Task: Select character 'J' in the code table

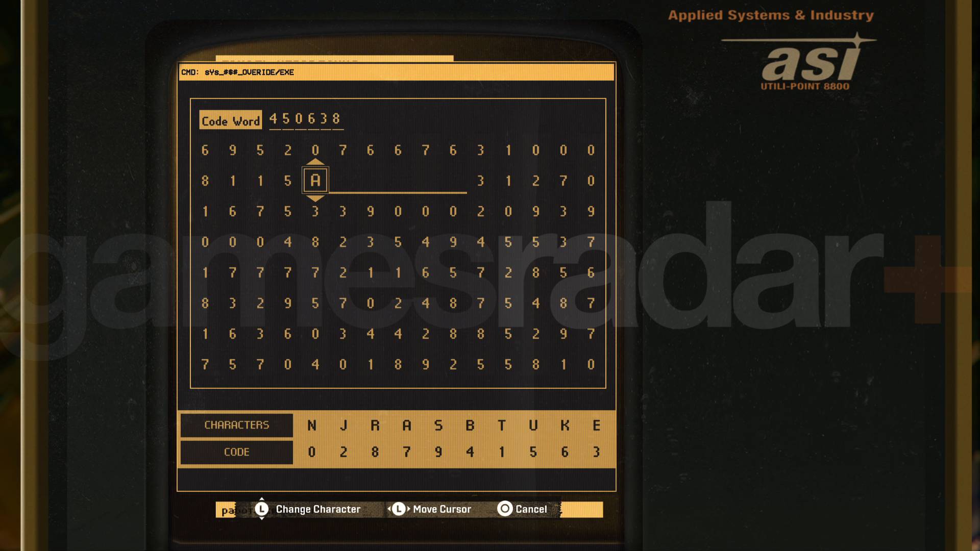Action: point(344,424)
